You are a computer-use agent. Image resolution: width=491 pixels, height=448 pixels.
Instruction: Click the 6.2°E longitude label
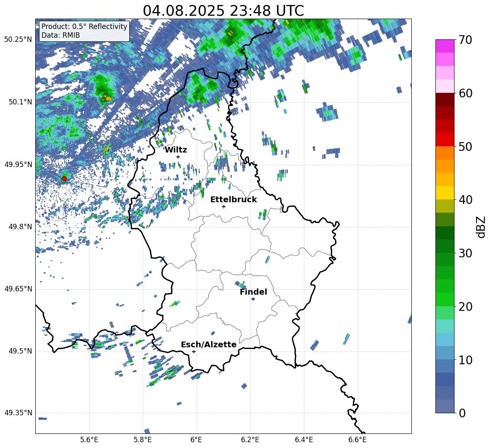[x=250, y=440]
